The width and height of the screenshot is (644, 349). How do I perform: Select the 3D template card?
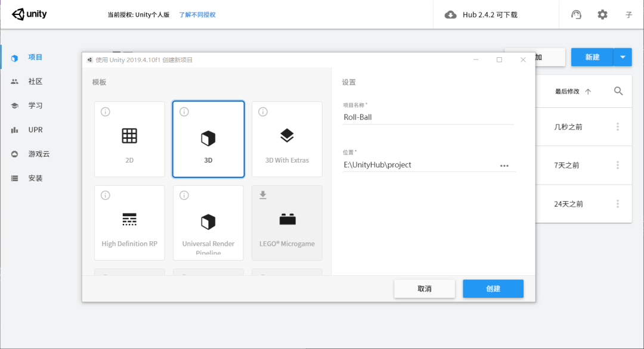click(x=208, y=139)
